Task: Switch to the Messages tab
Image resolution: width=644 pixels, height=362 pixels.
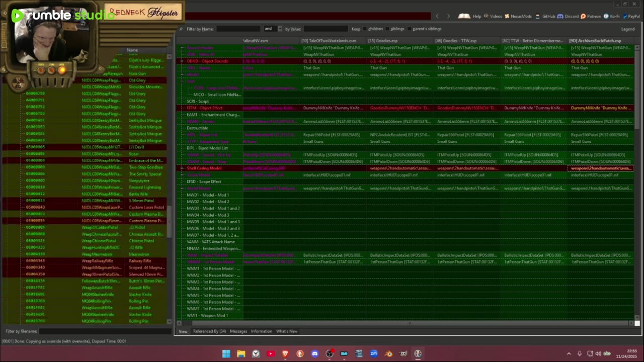Action: [238, 331]
